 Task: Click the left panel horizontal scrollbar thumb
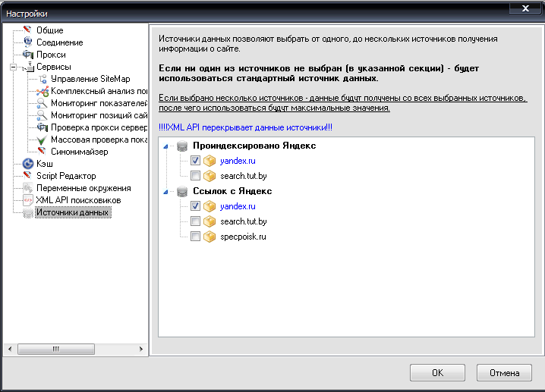coord(56,349)
